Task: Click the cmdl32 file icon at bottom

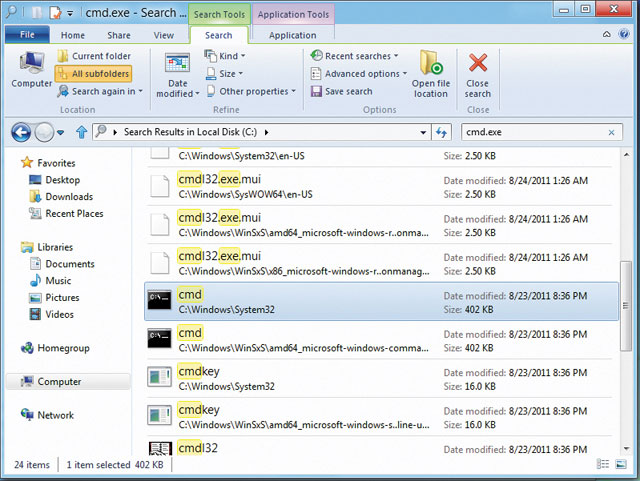Action: point(160,448)
